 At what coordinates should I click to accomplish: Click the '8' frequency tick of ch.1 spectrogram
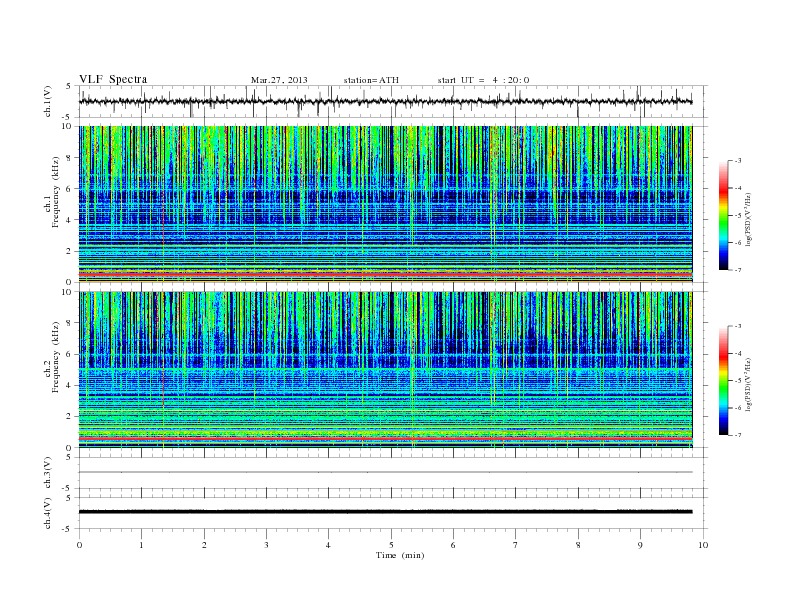[x=70, y=158]
